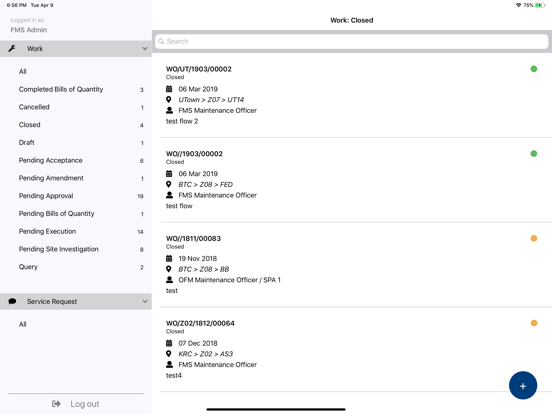Click calendar icon for WO//1903/00002
This screenshot has height=414, width=552.
click(169, 174)
